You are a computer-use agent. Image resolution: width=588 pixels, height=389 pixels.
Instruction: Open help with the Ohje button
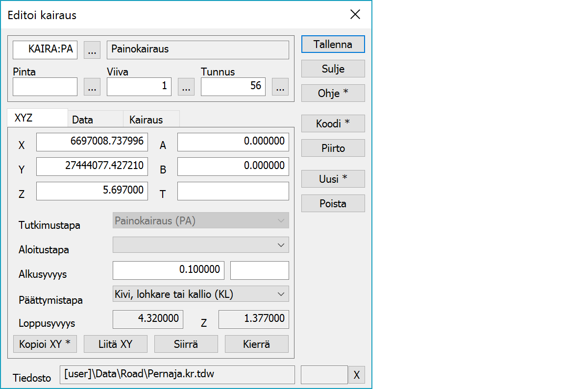pos(333,93)
